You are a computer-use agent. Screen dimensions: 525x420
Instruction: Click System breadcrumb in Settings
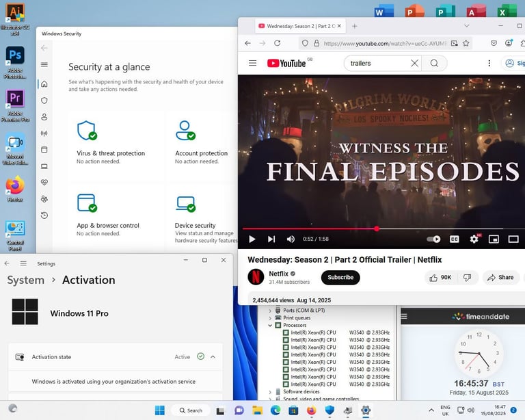[26, 280]
